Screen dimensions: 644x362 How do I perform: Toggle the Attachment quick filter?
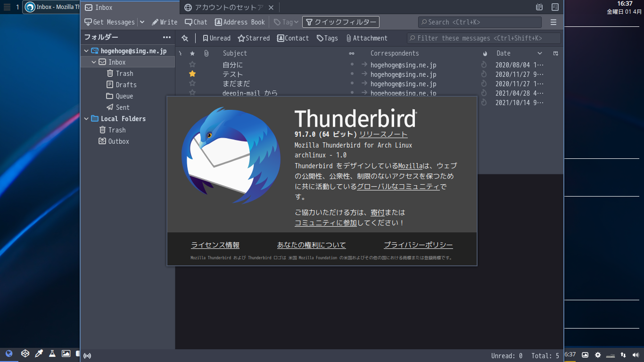[x=367, y=38]
